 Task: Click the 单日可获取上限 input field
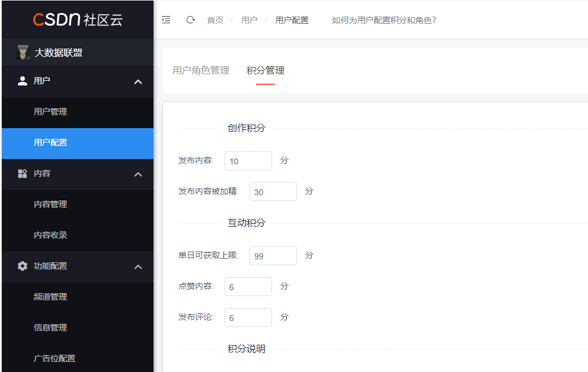tap(273, 256)
